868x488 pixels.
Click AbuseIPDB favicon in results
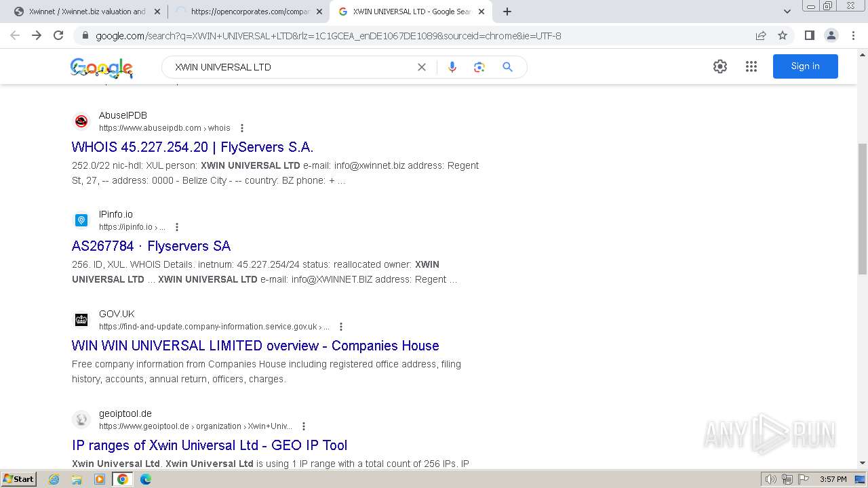81,121
